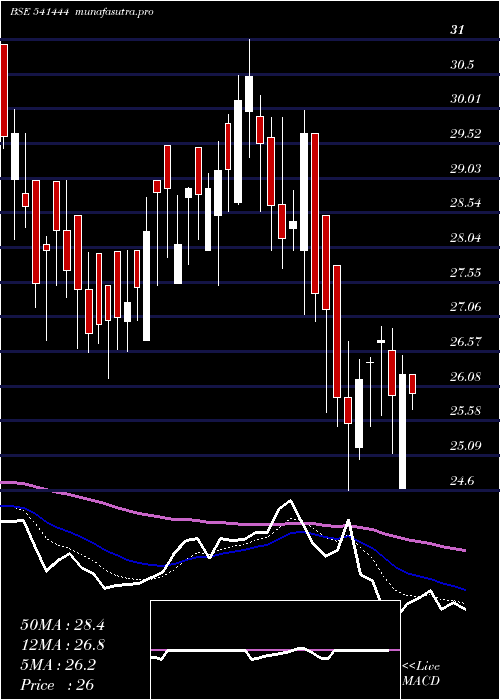The image size is (500, 700).
Task: Click the 25.58 price axis label
Action: [x=465, y=411]
